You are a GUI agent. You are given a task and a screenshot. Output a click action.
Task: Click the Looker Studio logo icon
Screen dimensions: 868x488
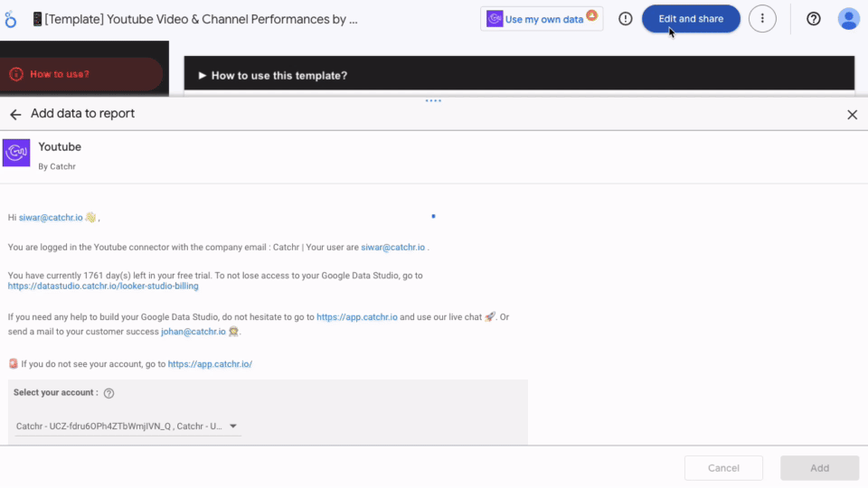[11, 19]
